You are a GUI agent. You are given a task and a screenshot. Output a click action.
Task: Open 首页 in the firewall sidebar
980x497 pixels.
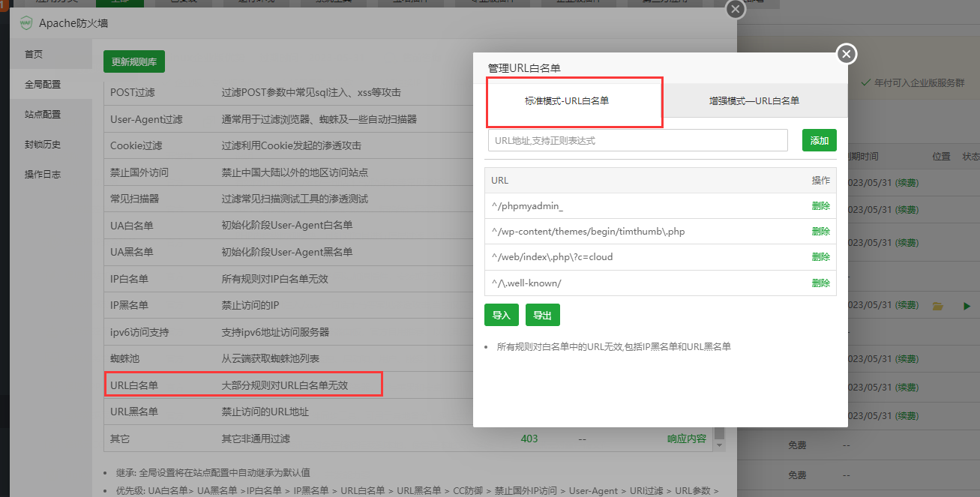(x=52, y=55)
